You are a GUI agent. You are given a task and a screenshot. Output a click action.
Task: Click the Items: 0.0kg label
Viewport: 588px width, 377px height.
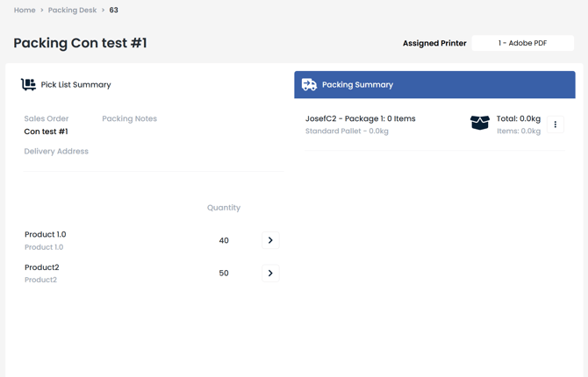coord(519,132)
